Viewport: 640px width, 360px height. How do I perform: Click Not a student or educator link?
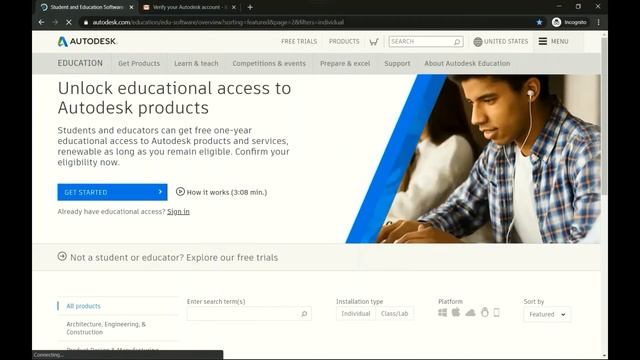click(x=174, y=257)
